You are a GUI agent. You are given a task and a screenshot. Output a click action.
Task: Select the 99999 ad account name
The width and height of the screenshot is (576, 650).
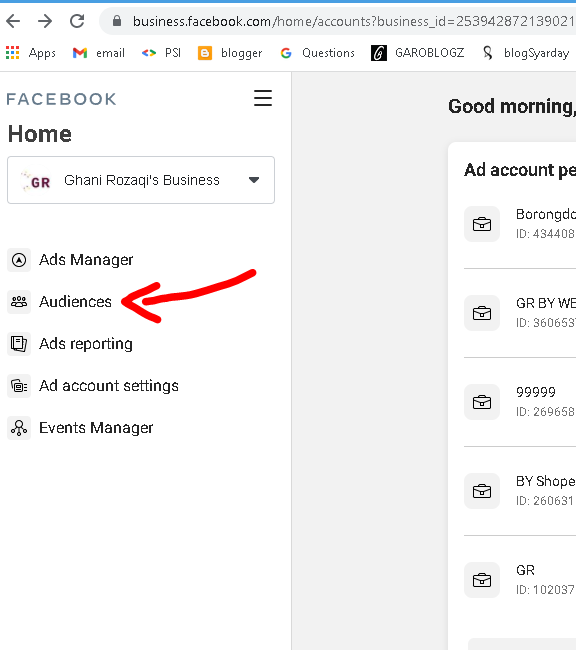point(536,392)
